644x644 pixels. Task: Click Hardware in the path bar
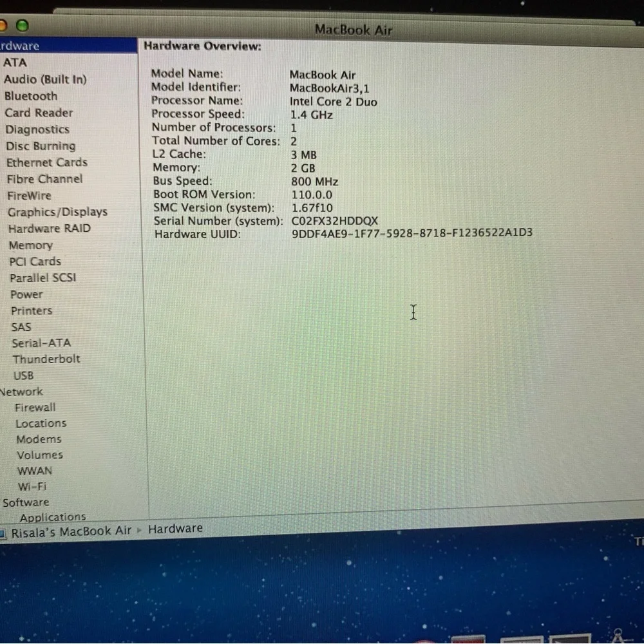[x=175, y=529]
